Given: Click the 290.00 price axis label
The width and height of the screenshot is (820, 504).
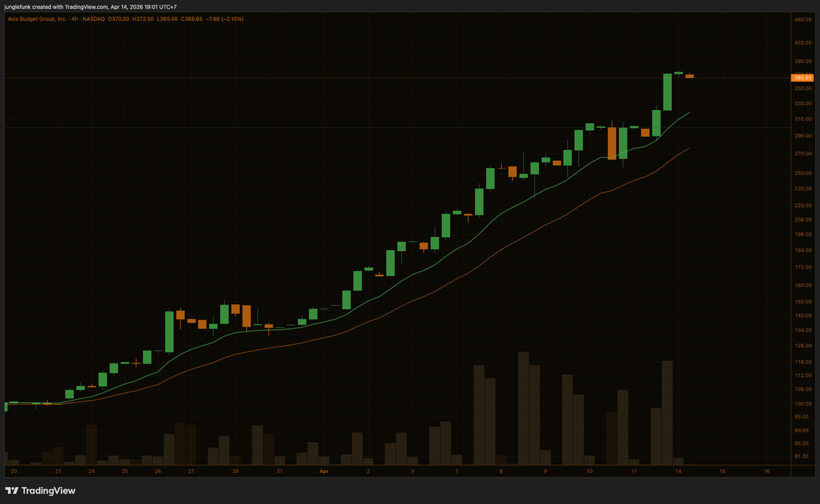Looking at the screenshot, I should pyautogui.click(x=803, y=136).
